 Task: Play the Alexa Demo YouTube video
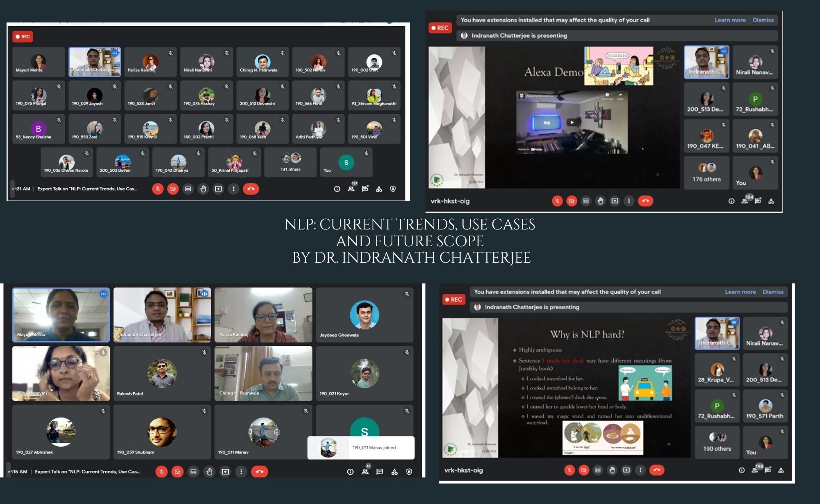572,122
